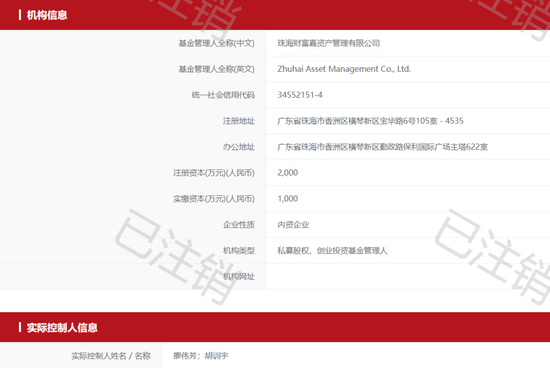Select the code 34552151-4
This screenshot has height=368, width=550.
300,95
